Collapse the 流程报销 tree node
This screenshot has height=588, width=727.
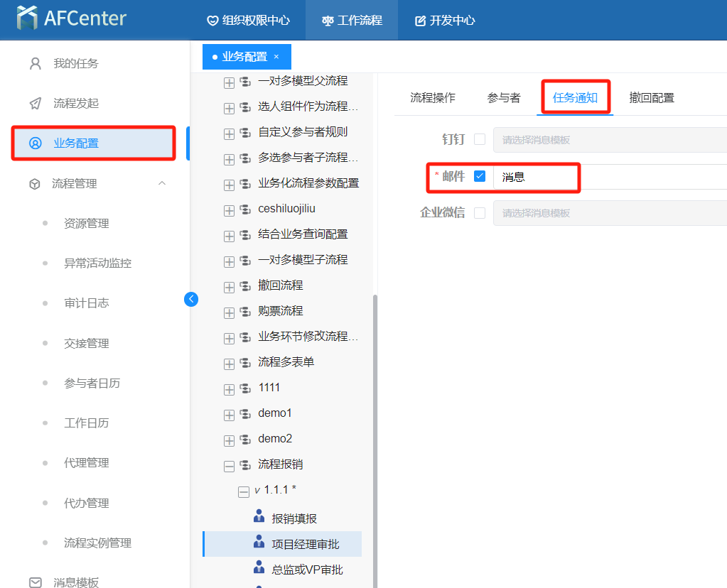(x=229, y=466)
